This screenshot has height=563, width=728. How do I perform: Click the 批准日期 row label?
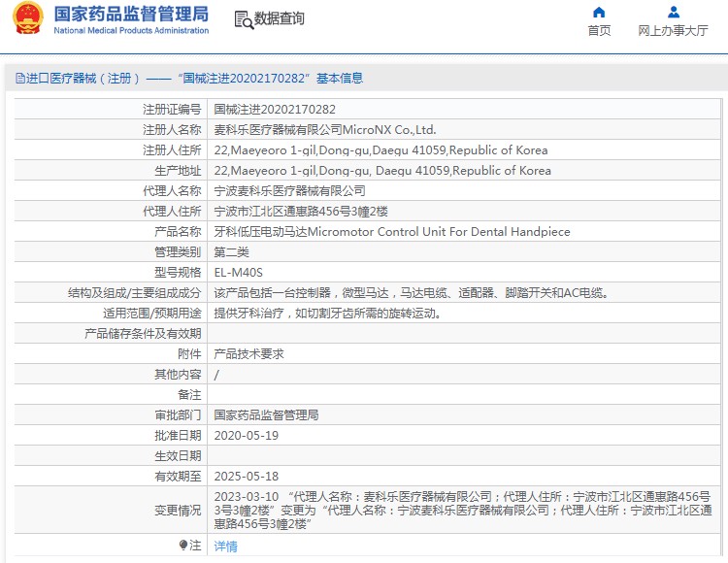click(x=178, y=436)
